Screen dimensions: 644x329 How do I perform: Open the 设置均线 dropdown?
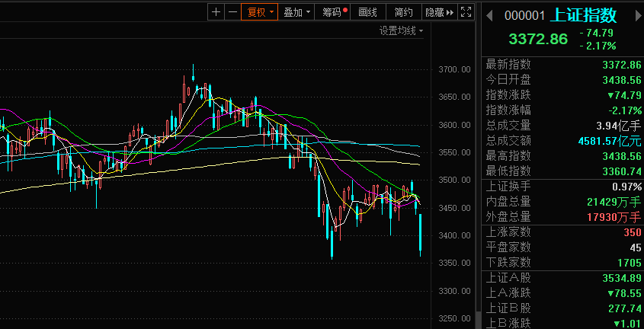point(402,30)
